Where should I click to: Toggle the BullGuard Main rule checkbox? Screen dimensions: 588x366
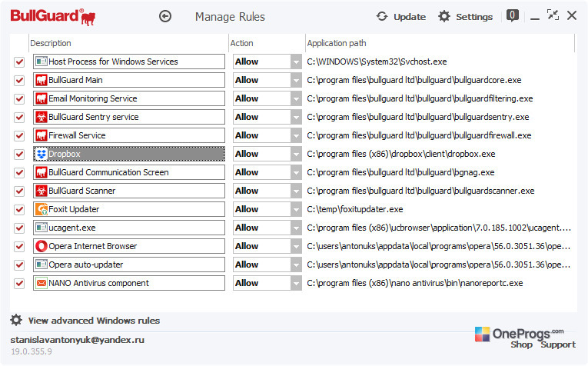click(x=19, y=80)
